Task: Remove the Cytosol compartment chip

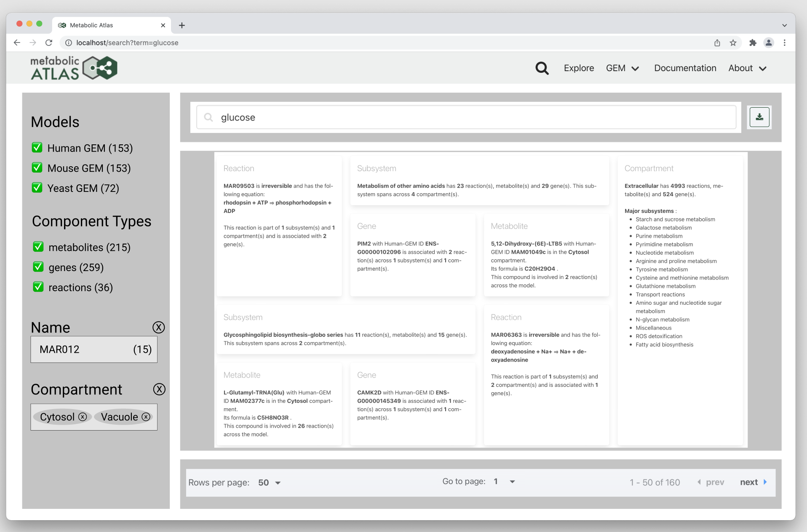Action: click(x=83, y=417)
